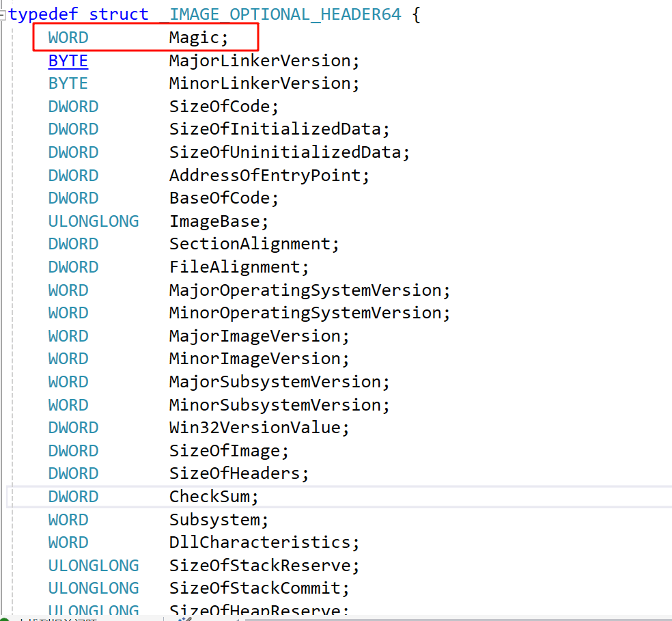Click the Win32VersionValue field
The image size is (672, 621).
pyautogui.click(x=254, y=428)
